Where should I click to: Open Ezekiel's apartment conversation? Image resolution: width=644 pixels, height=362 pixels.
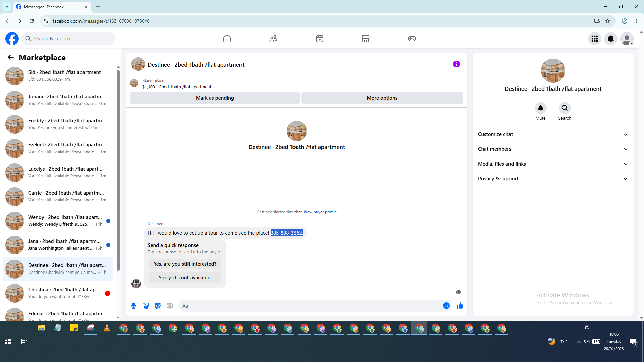(x=58, y=148)
